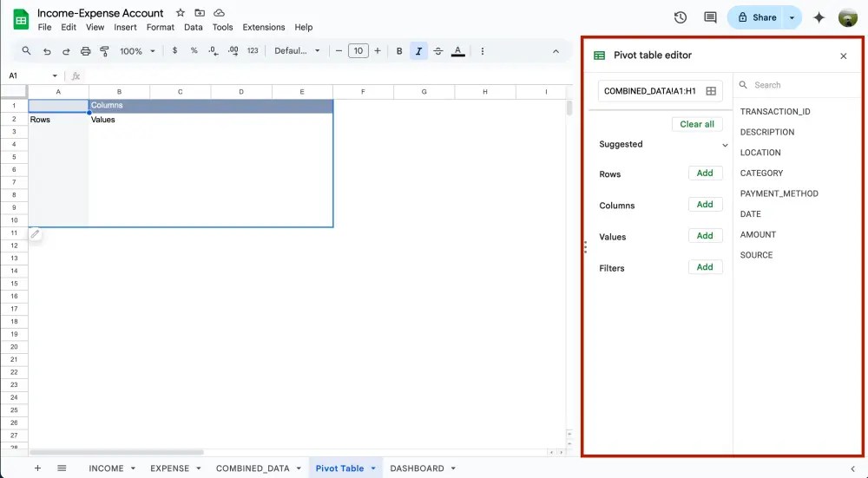Viewport: 868px width, 478px height.
Task: Switch to the DASHBOARD sheet tab
Action: point(417,468)
